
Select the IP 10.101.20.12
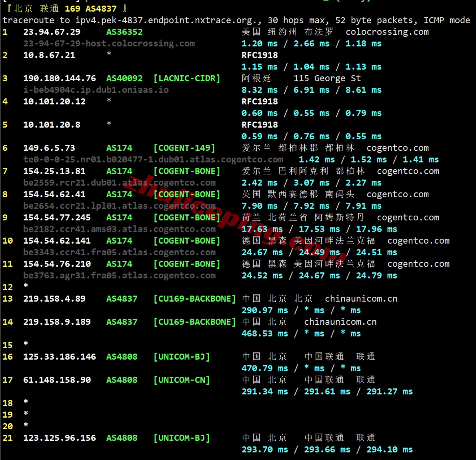point(54,102)
